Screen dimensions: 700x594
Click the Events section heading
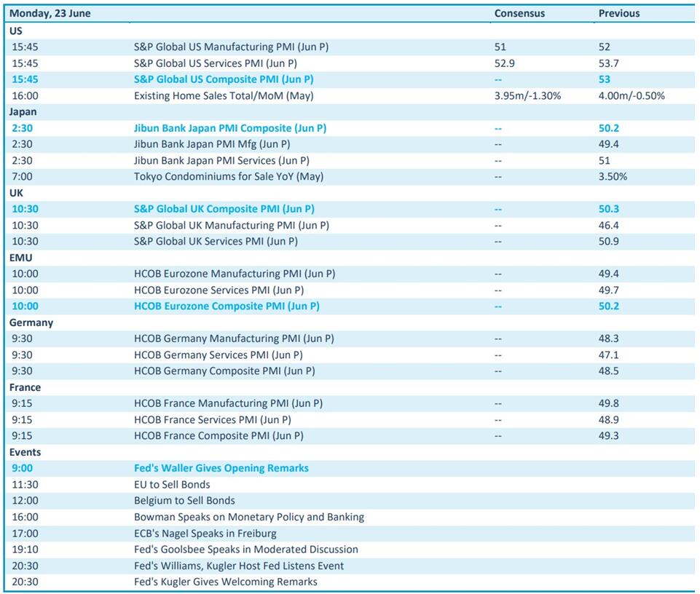(x=25, y=452)
